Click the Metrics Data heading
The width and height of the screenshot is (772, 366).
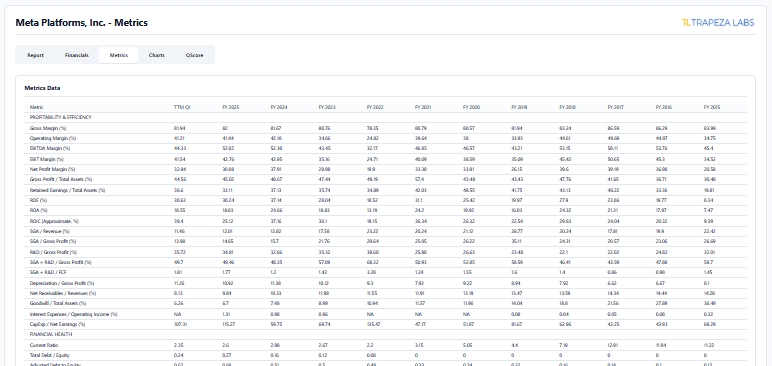click(42, 88)
